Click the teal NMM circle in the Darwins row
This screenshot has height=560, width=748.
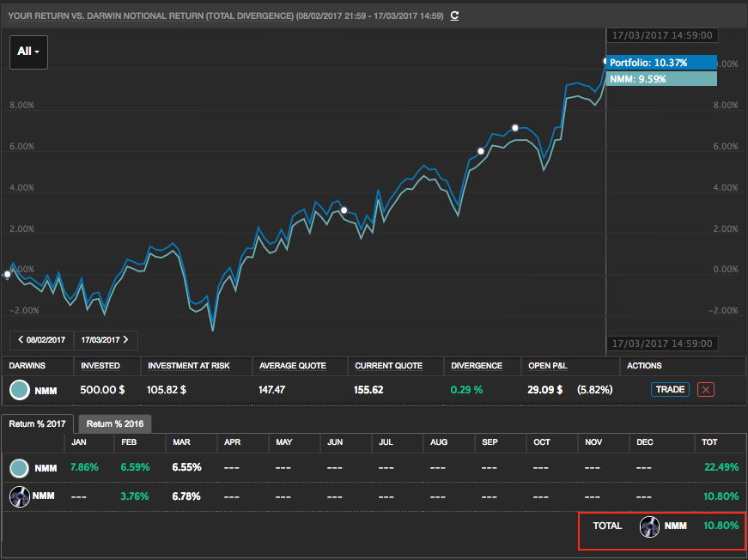[x=19, y=390]
